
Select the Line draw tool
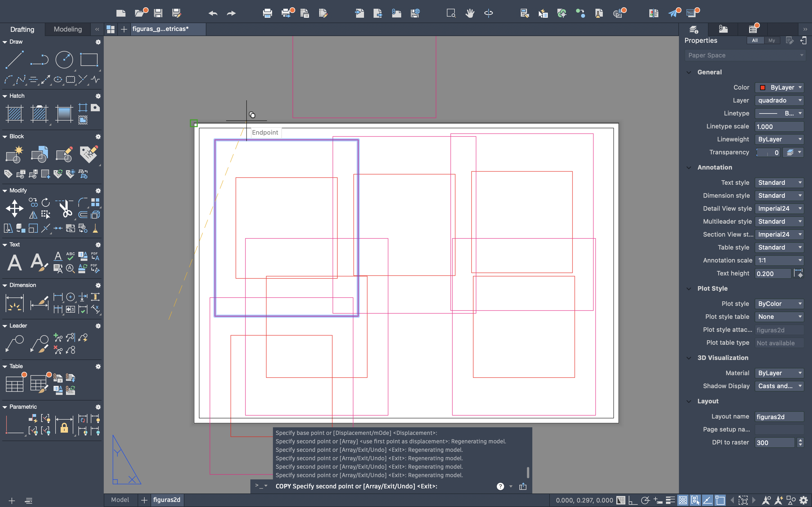[x=14, y=59]
